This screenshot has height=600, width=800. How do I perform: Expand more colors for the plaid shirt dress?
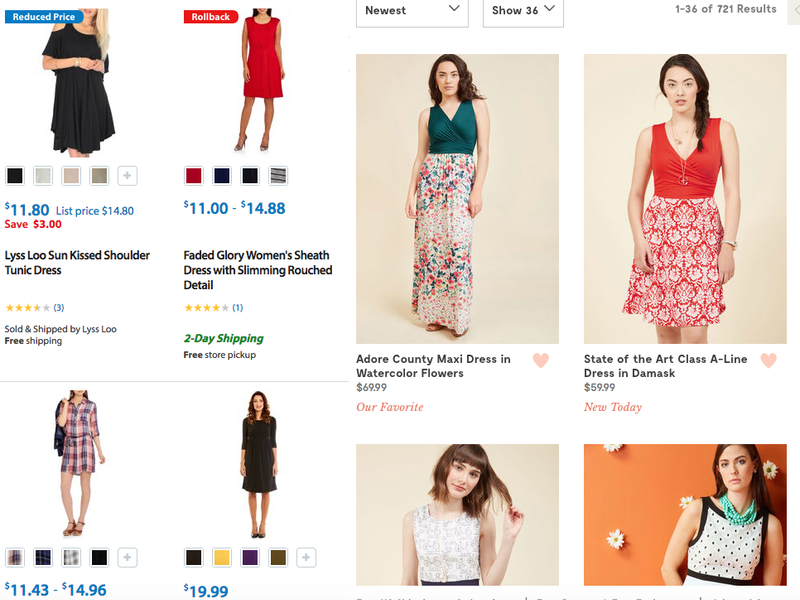[127, 557]
